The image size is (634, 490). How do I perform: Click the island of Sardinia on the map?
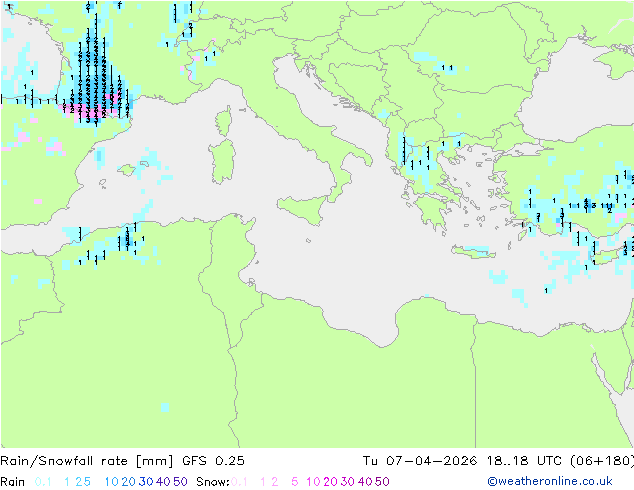[x=222, y=162]
